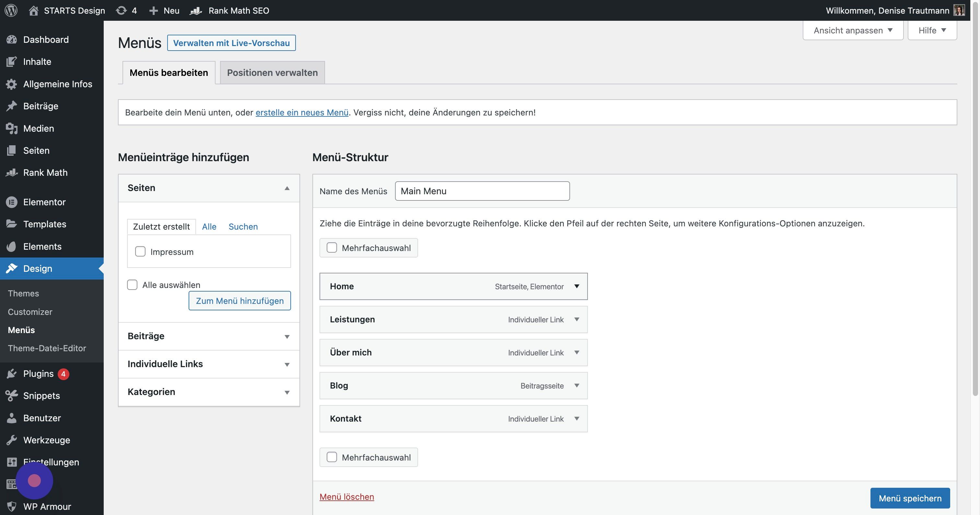This screenshot has width=980, height=515.
Task: Select the Zuletzt erstellt tab
Action: click(x=161, y=226)
